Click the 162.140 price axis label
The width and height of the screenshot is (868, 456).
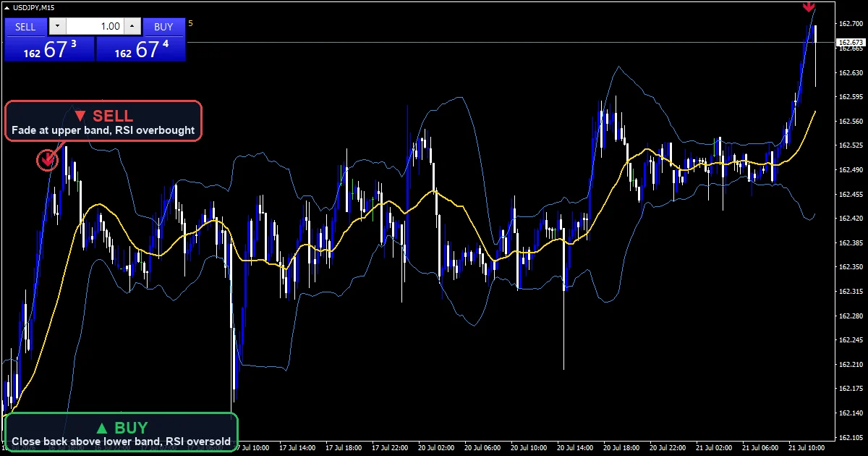pyautogui.click(x=850, y=413)
